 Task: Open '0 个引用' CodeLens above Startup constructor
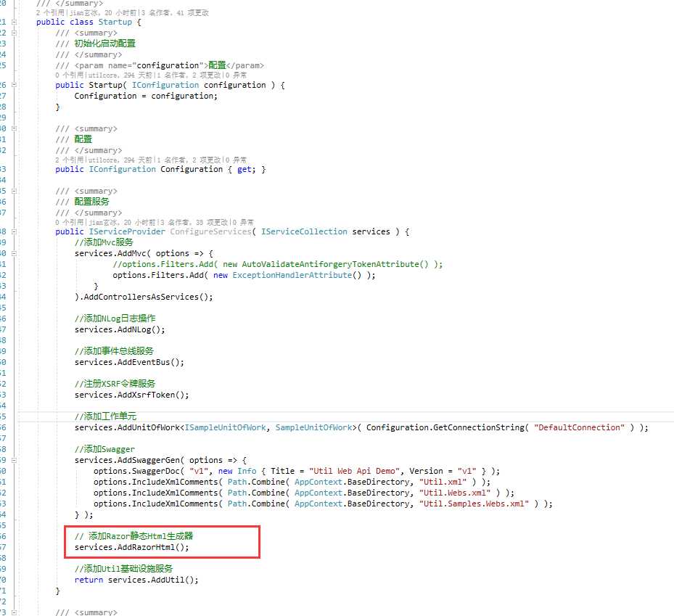(69, 75)
